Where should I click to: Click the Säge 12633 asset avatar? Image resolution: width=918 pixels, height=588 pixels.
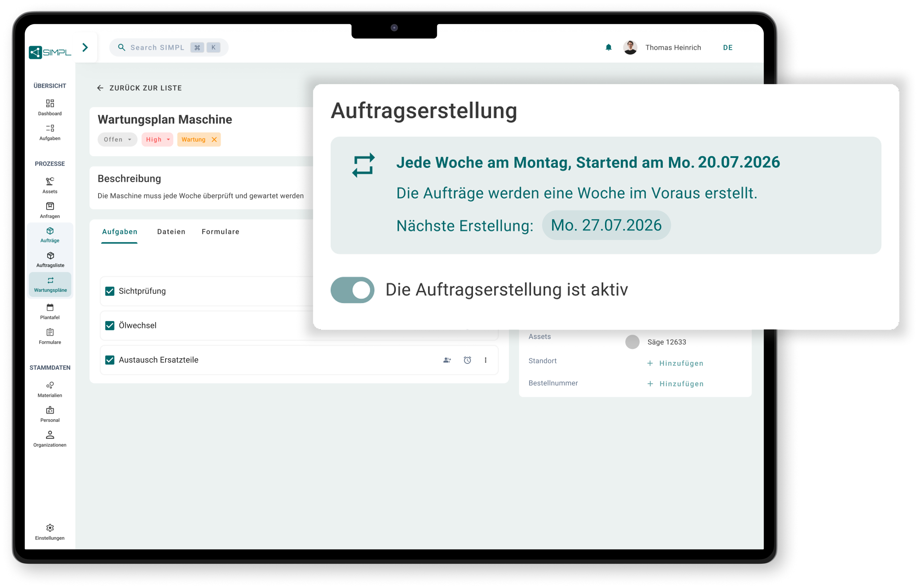pyautogui.click(x=632, y=342)
